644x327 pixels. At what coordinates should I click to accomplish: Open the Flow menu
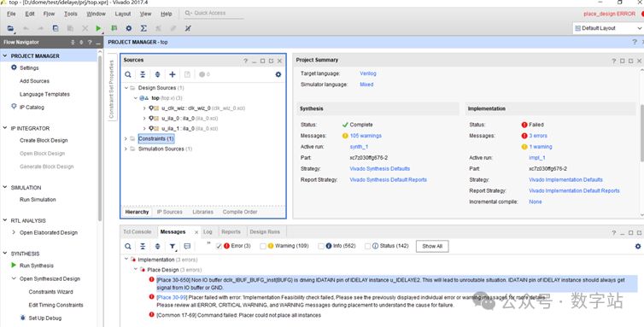click(49, 14)
